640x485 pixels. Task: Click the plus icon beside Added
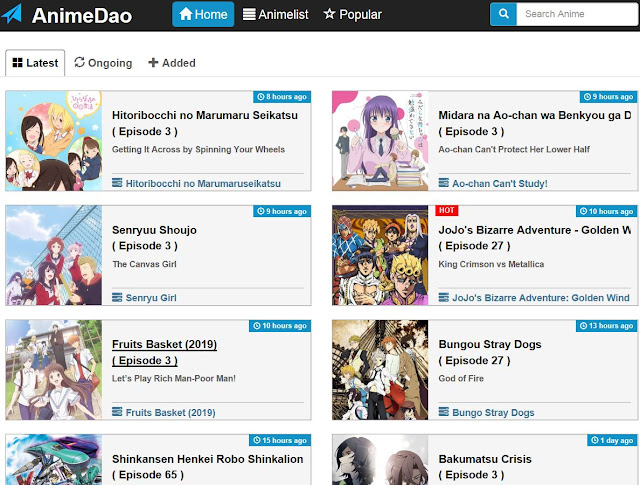coord(153,62)
